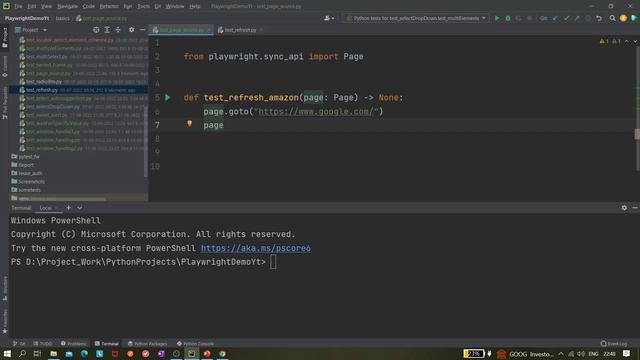This screenshot has width=640, height=360.
Task: Start debugging with the green bug icon
Action: click(508, 18)
